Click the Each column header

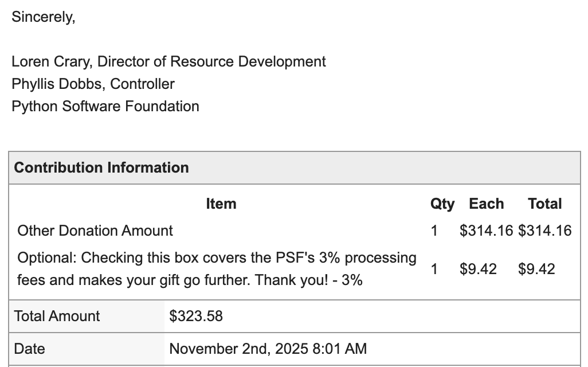pyautogui.click(x=486, y=204)
